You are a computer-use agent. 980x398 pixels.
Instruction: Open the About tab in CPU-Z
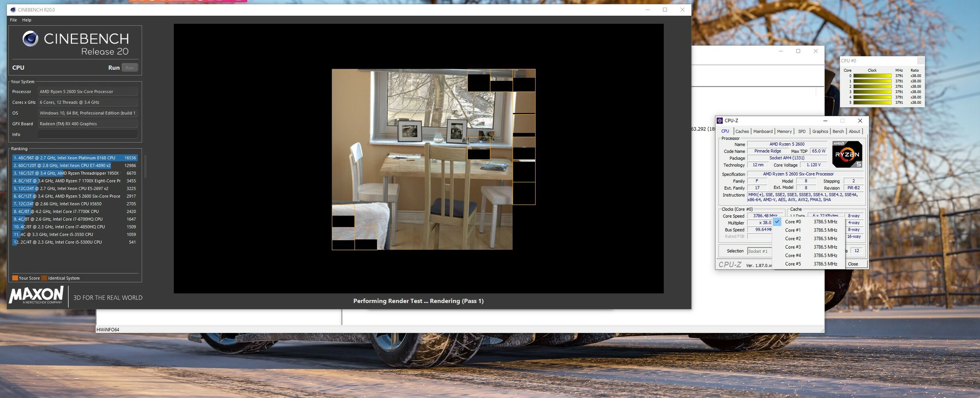click(x=854, y=131)
